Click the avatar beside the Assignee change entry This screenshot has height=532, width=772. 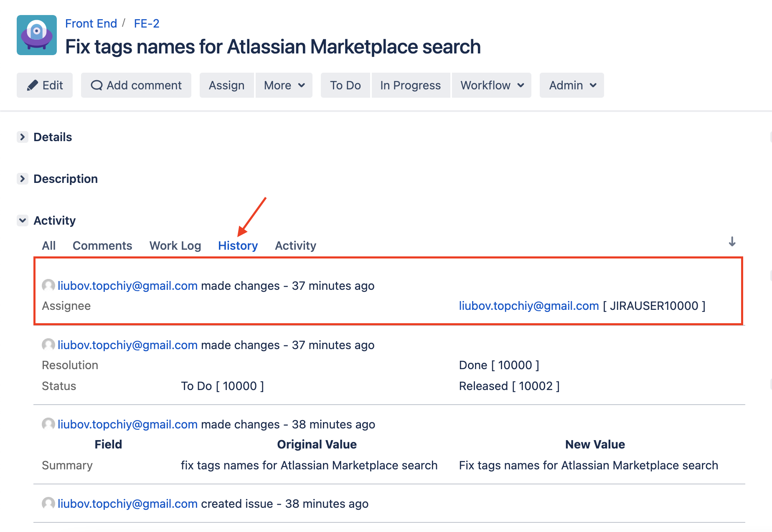pos(48,286)
